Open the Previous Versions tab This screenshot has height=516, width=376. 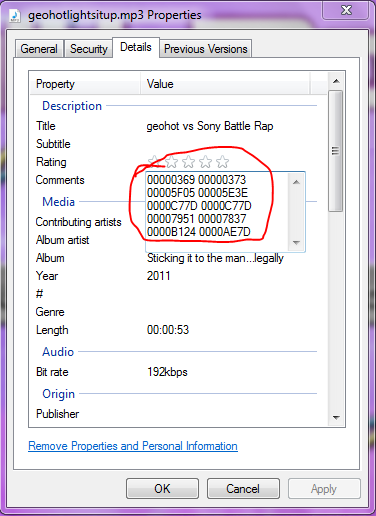coord(206,49)
